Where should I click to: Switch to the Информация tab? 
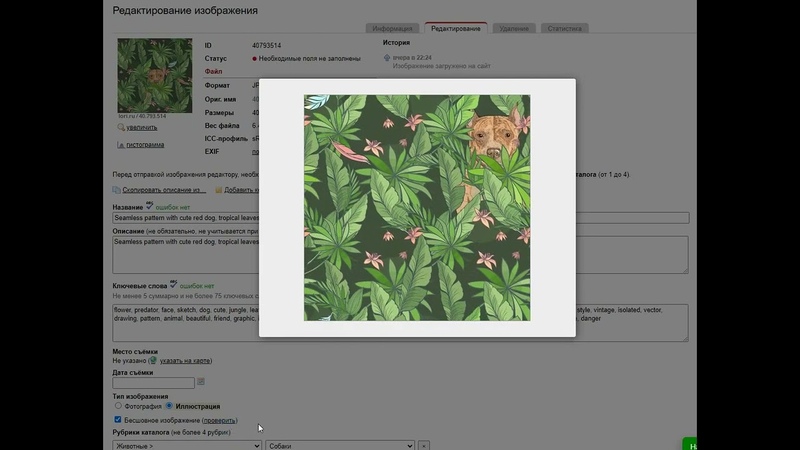tap(391, 28)
